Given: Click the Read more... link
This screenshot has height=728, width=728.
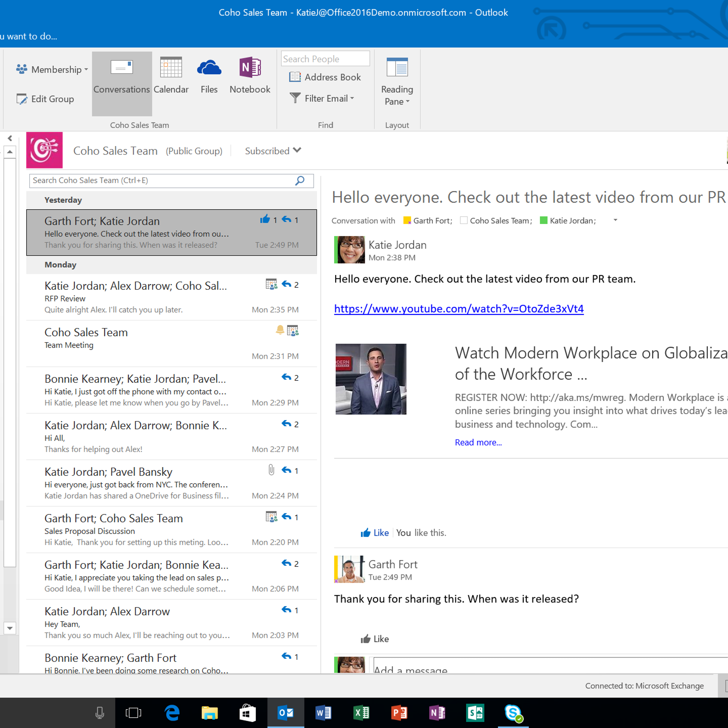Looking at the screenshot, I should (x=478, y=442).
